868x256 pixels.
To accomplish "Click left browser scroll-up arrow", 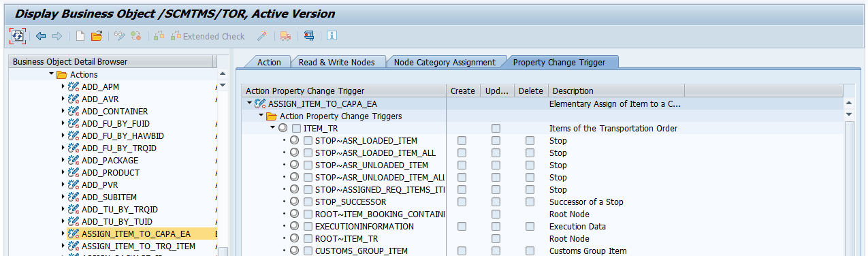I will (223, 74).
